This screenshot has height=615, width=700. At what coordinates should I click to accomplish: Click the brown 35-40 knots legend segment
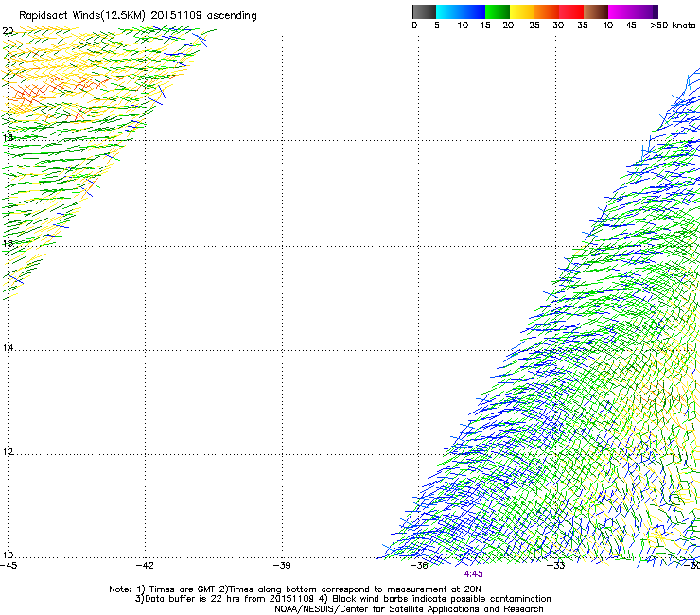tap(596, 11)
